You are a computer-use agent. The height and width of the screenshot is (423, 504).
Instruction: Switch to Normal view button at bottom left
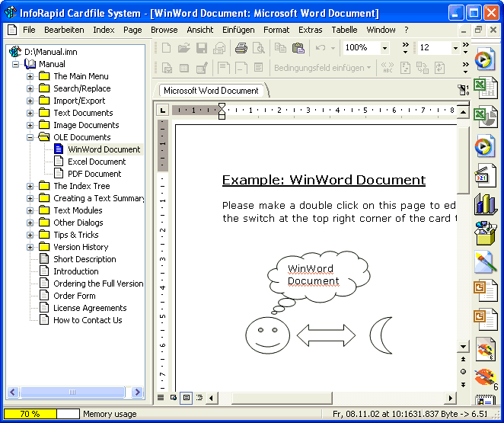click(161, 398)
